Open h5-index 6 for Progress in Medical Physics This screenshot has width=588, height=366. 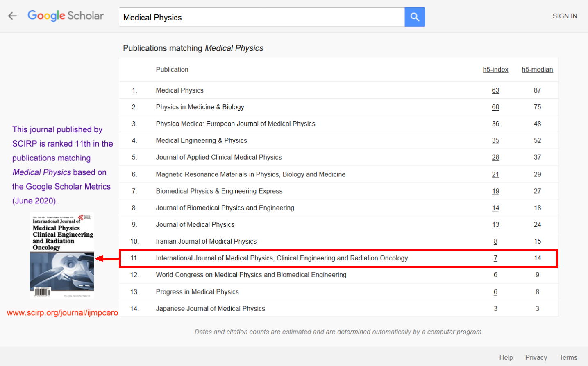(495, 292)
